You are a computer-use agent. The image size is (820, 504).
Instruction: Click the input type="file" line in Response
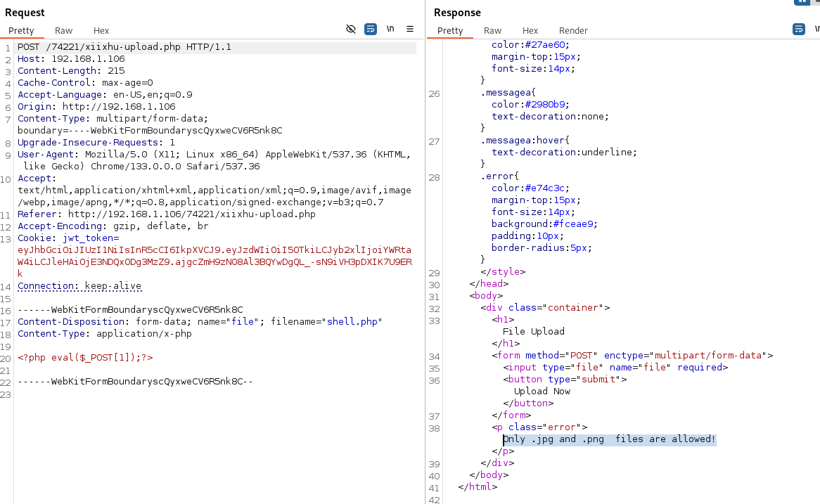point(615,368)
